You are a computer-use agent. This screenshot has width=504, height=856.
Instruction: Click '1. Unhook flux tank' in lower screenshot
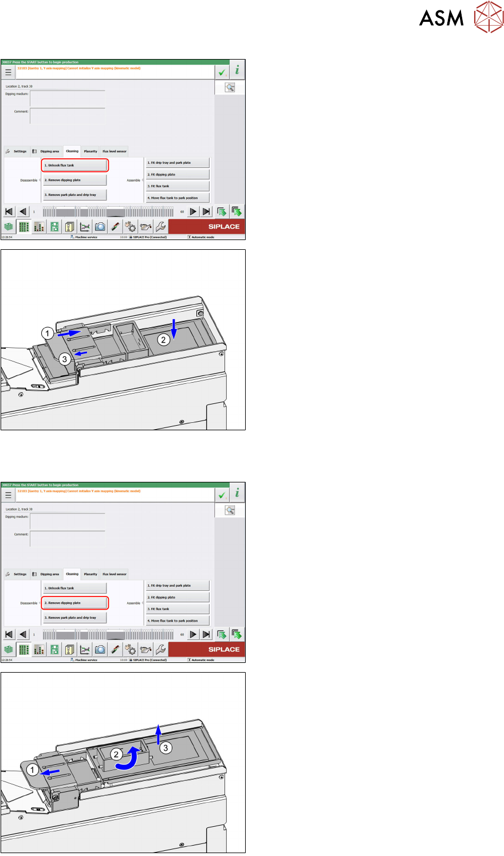(75, 588)
